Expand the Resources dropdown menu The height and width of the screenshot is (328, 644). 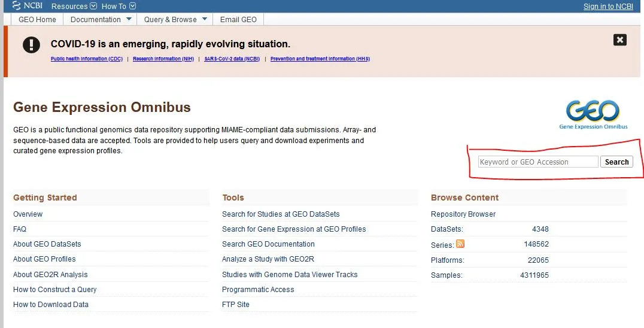[x=74, y=6]
